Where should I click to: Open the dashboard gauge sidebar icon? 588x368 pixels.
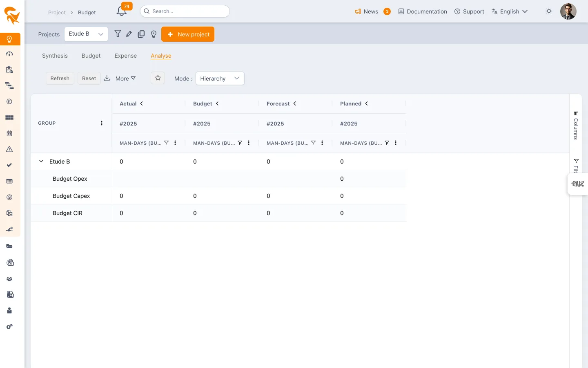(9, 54)
